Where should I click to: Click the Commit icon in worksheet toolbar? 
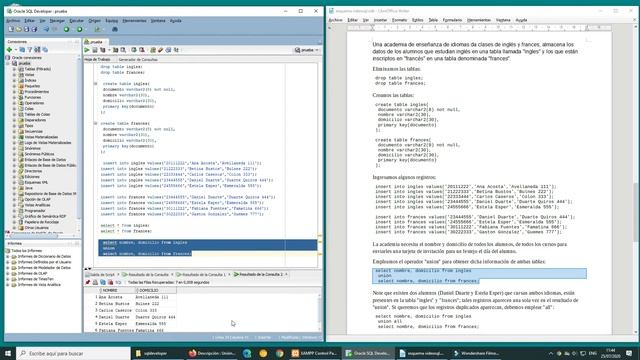point(134,50)
